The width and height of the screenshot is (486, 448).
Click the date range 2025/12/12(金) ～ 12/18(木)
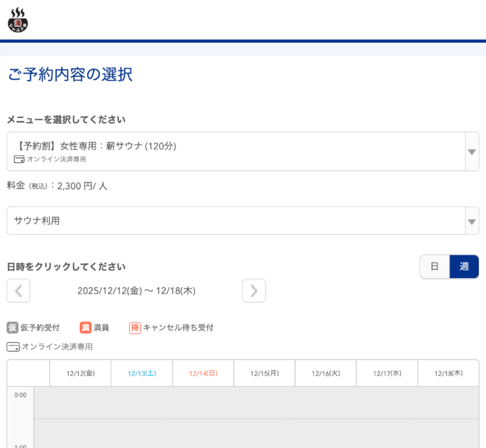tap(136, 291)
